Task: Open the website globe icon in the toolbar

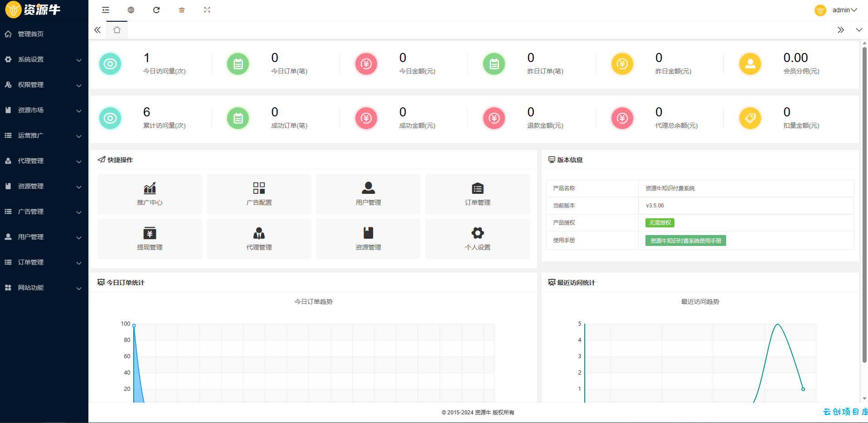Action: click(131, 10)
